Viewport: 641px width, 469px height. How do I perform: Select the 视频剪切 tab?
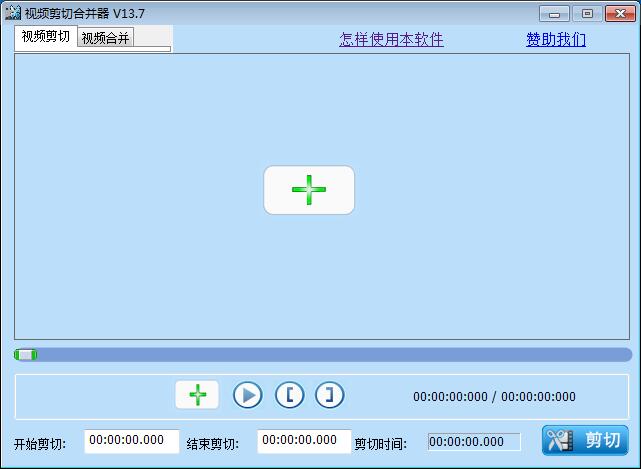(x=46, y=37)
